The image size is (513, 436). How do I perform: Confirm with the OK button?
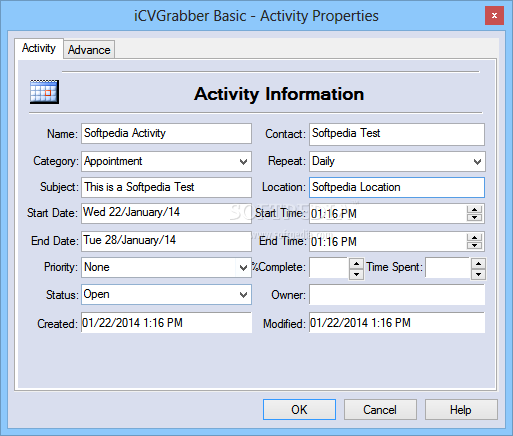tap(299, 409)
